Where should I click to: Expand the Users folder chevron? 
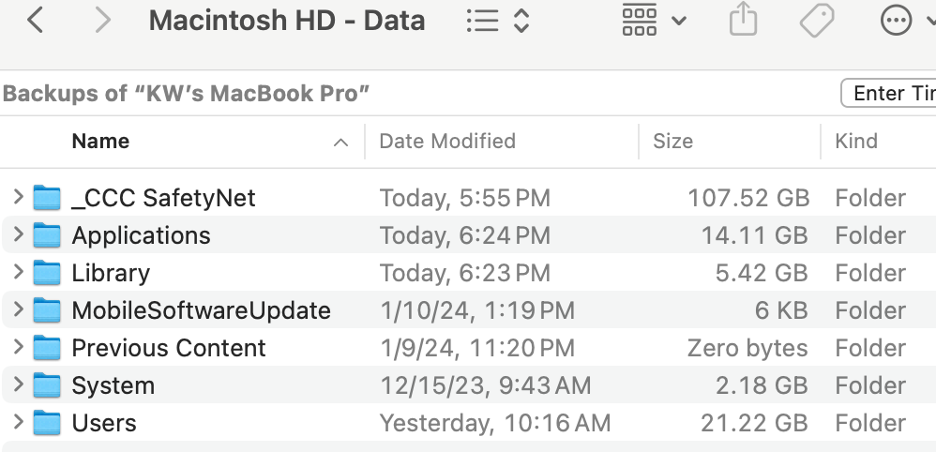pyautogui.click(x=17, y=423)
